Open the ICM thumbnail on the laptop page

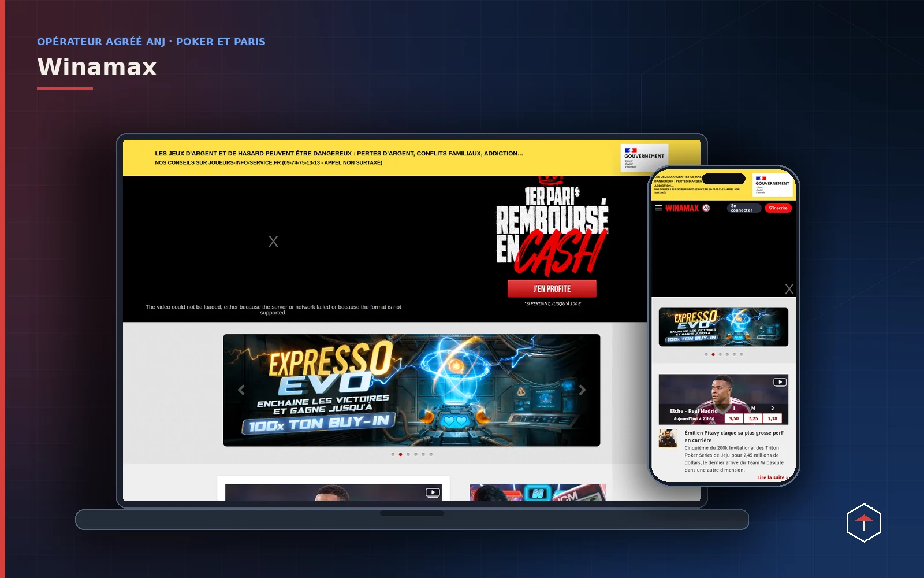tap(538, 492)
